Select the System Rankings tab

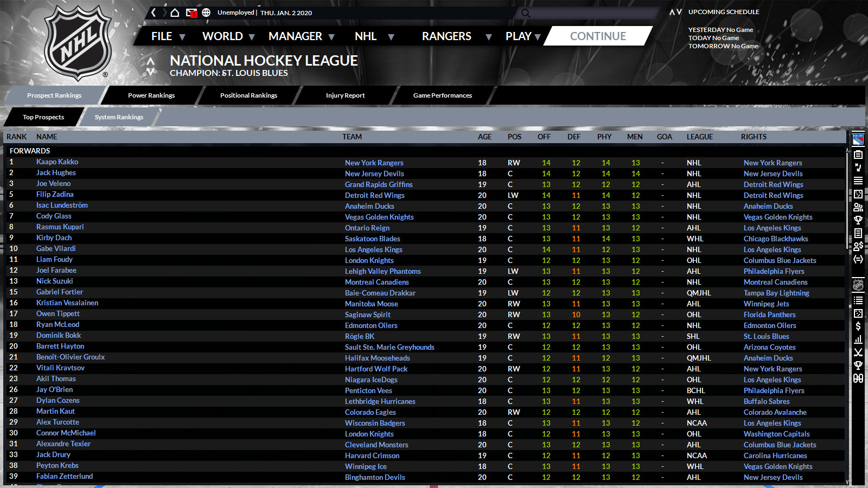tap(119, 117)
